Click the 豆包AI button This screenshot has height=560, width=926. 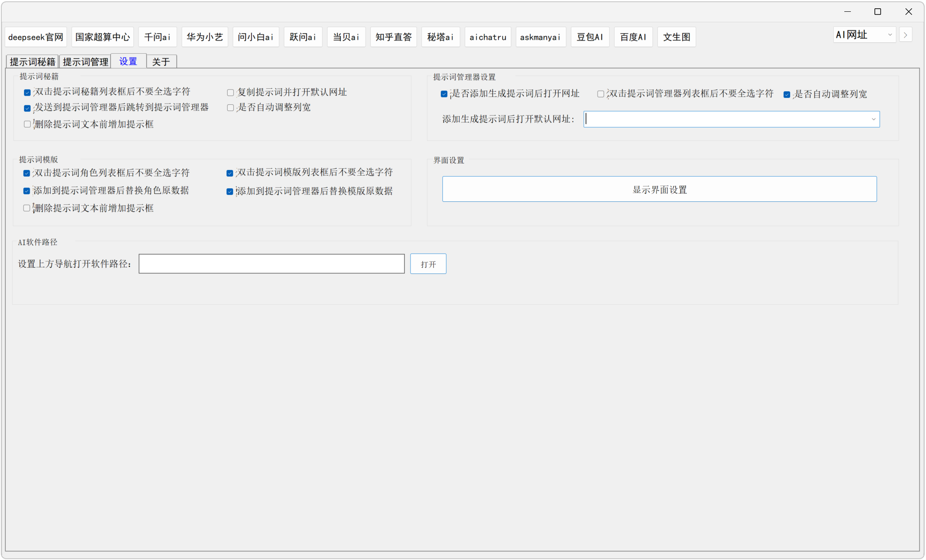coord(590,37)
